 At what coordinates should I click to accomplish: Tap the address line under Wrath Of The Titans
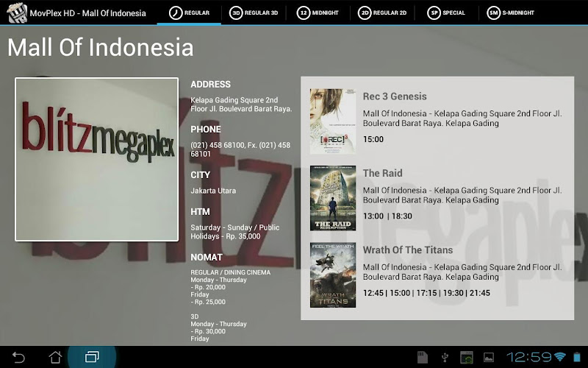462,272
